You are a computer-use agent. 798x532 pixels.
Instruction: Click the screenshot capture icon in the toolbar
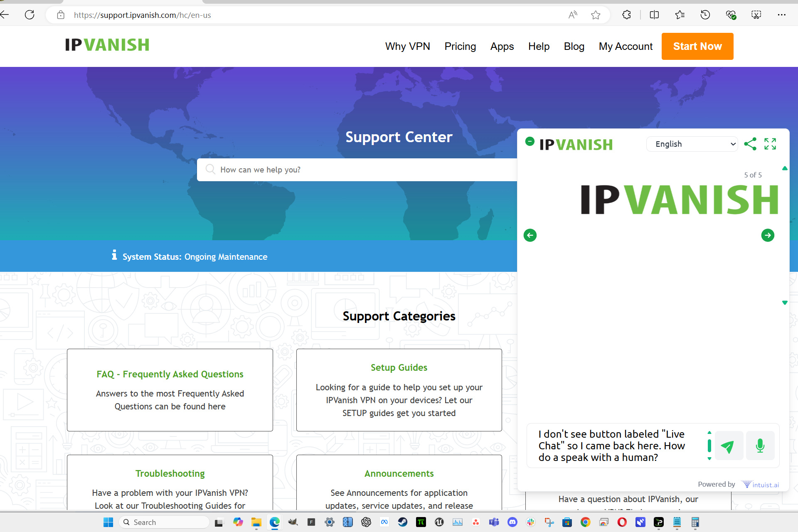(x=756, y=15)
